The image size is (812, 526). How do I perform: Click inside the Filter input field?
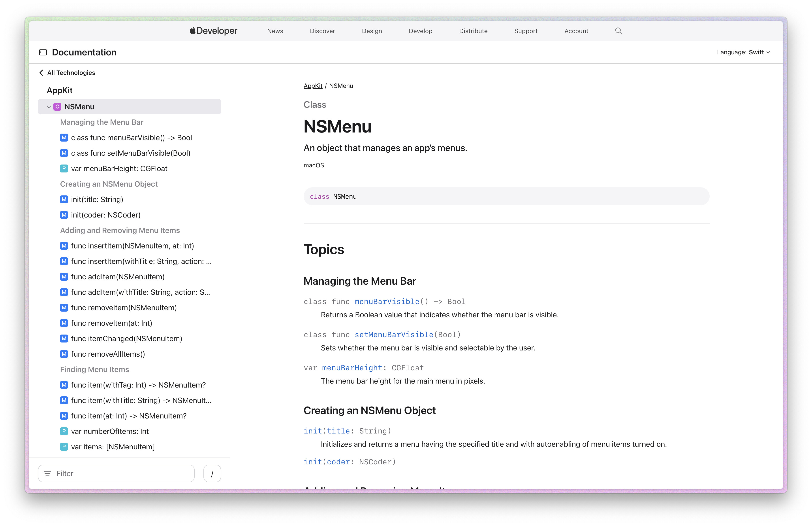click(x=123, y=473)
